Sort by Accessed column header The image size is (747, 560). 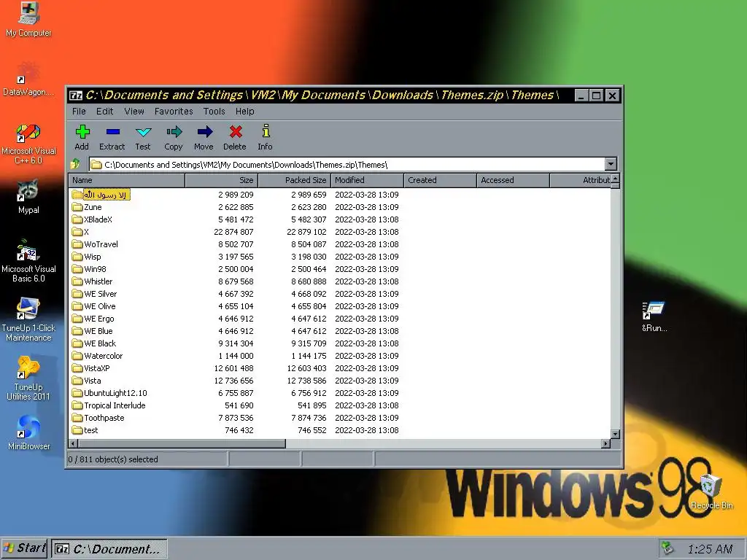coord(513,180)
